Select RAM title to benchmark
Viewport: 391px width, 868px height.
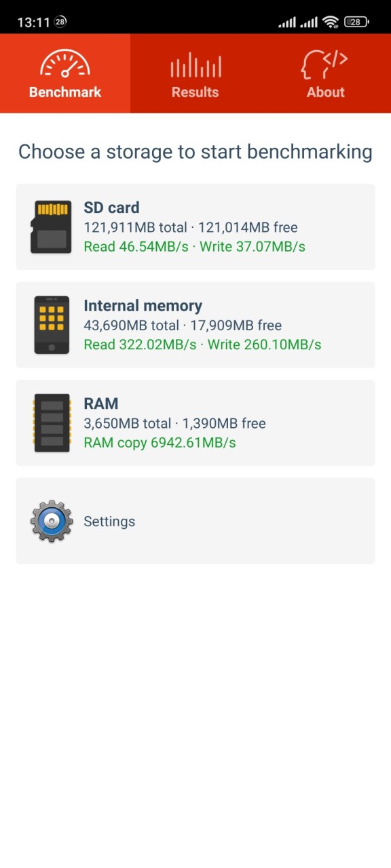pyautogui.click(x=101, y=403)
